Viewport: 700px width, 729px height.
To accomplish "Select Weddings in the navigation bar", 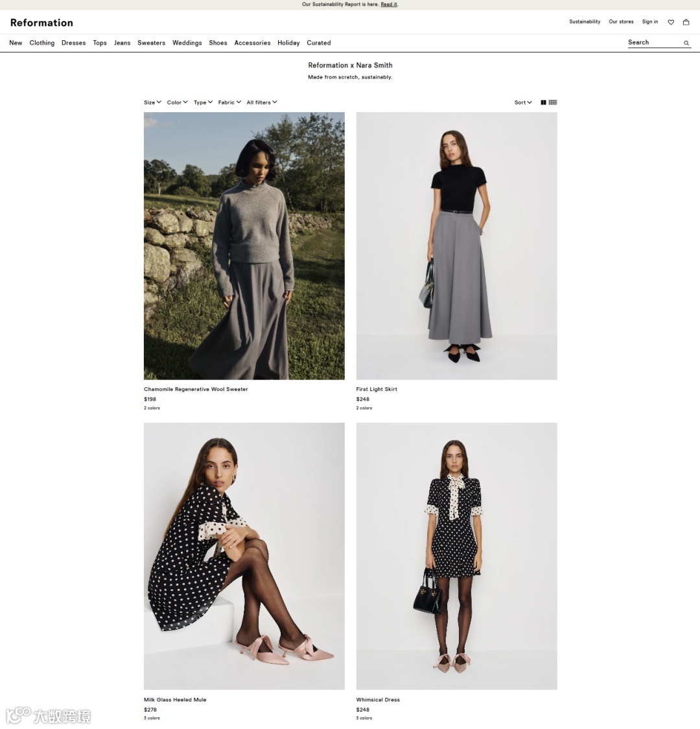I will pyautogui.click(x=187, y=43).
